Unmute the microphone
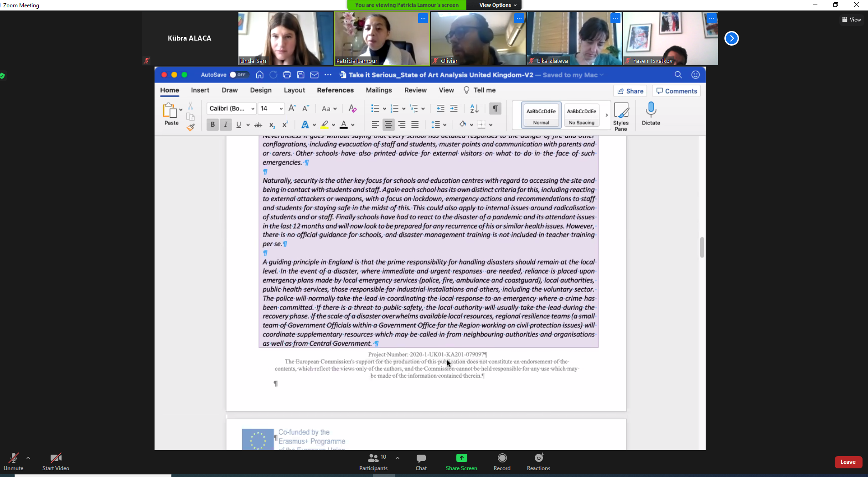Viewport: 868px width, 477px height. (13, 458)
